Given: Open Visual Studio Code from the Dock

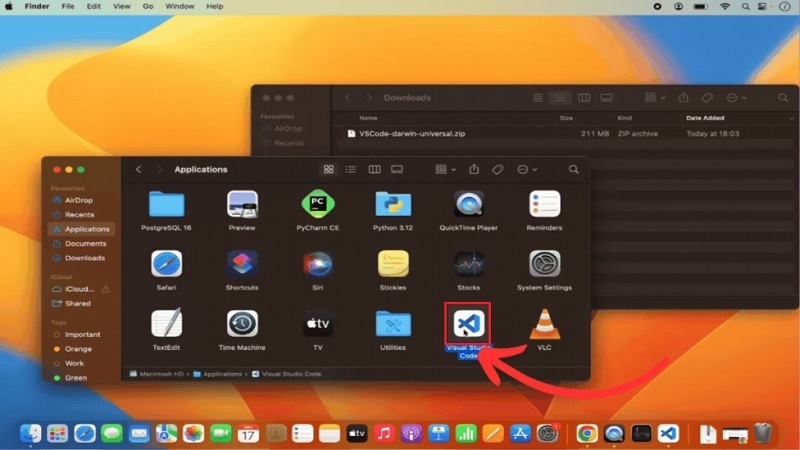Looking at the screenshot, I should pos(668,434).
